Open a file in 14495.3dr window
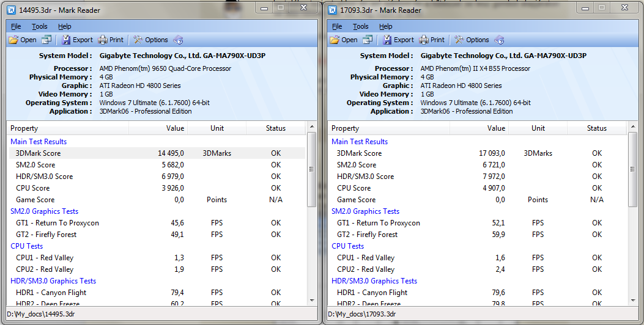Viewport: 644px width, 325px height. point(23,40)
